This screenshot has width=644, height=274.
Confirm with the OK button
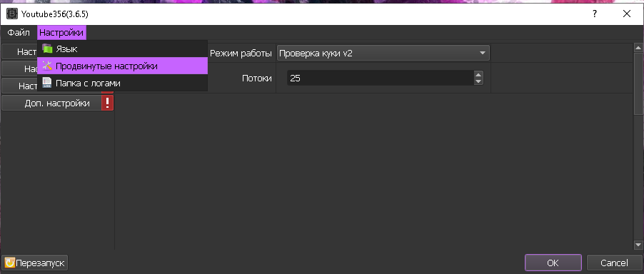pyautogui.click(x=553, y=263)
